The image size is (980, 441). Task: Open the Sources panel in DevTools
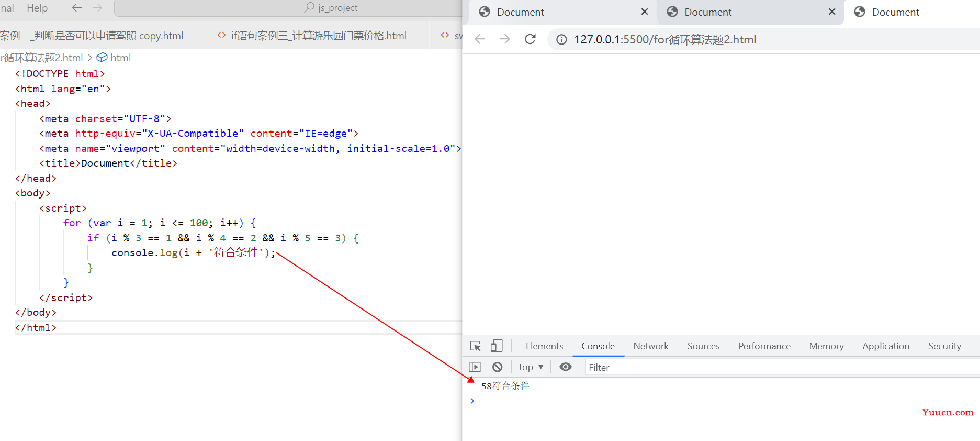click(x=703, y=346)
